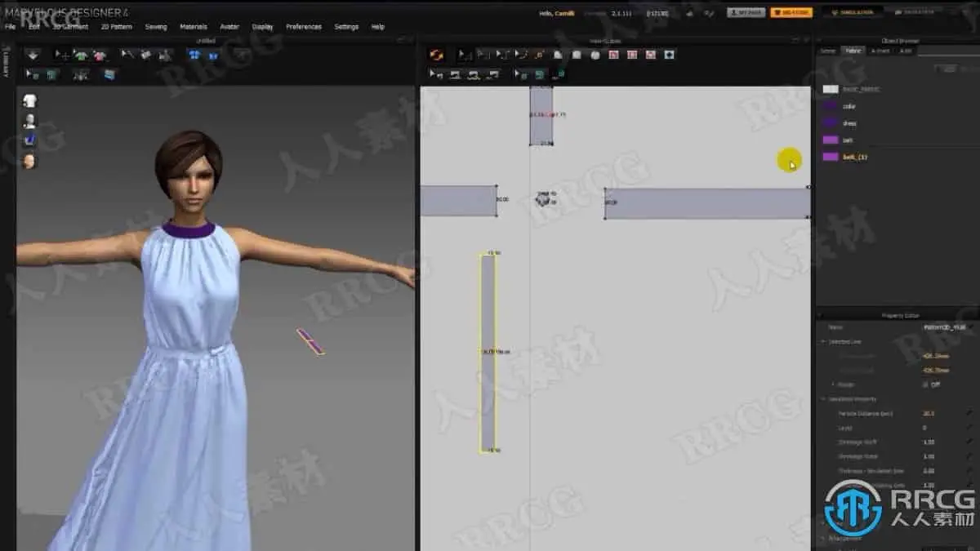The width and height of the screenshot is (980, 551).
Task: Select the belt piece floating in 3D view
Action: (x=310, y=341)
